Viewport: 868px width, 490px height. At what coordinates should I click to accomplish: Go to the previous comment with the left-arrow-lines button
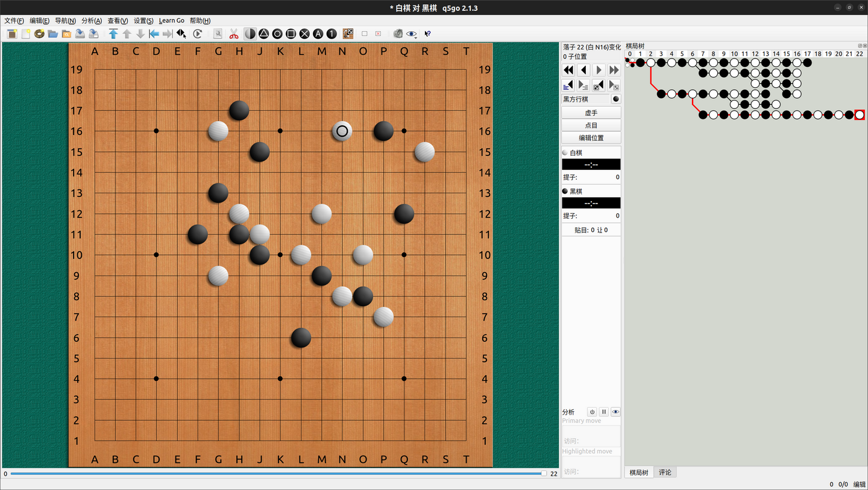click(568, 86)
